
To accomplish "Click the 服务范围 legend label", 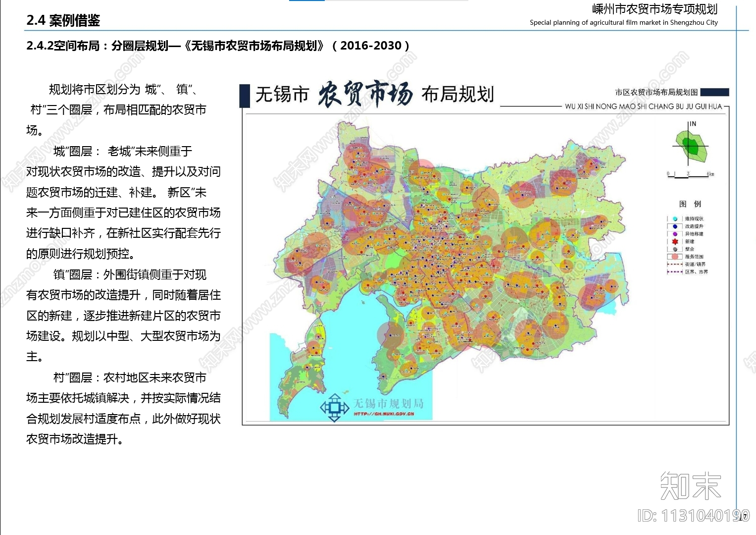I will [x=694, y=257].
